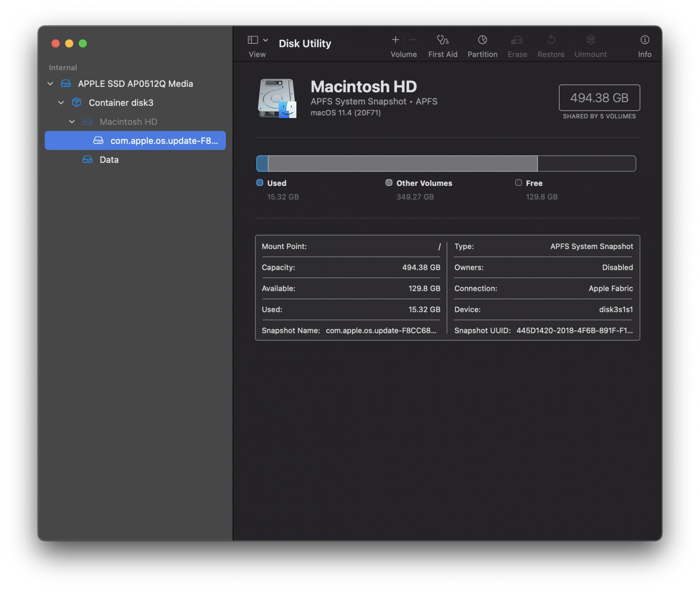
Task: Select Container disk3 in sidebar
Action: [x=135, y=103]
